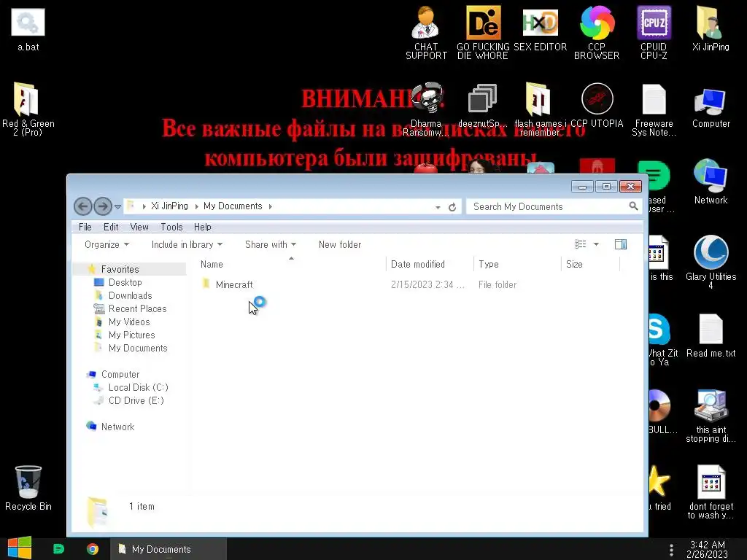The image size is (747, 560).
Task: Open 'dont forget to wash y...' icon
Action: click(711, 492)
